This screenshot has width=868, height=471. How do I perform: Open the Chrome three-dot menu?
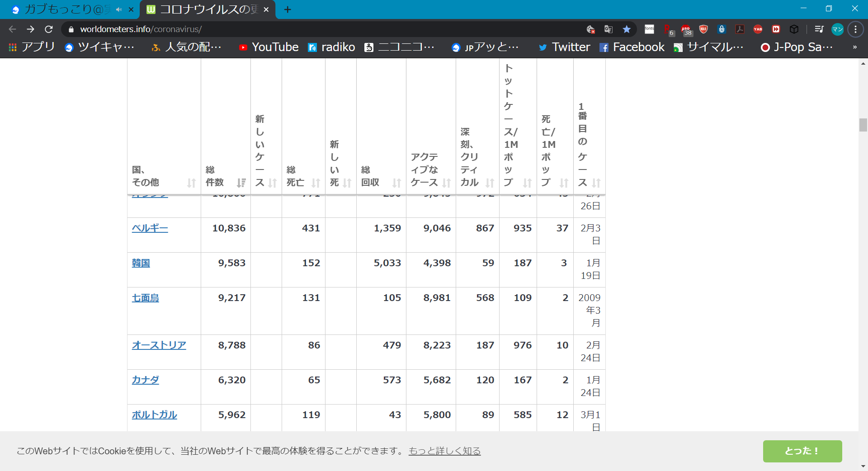(855, 29)
